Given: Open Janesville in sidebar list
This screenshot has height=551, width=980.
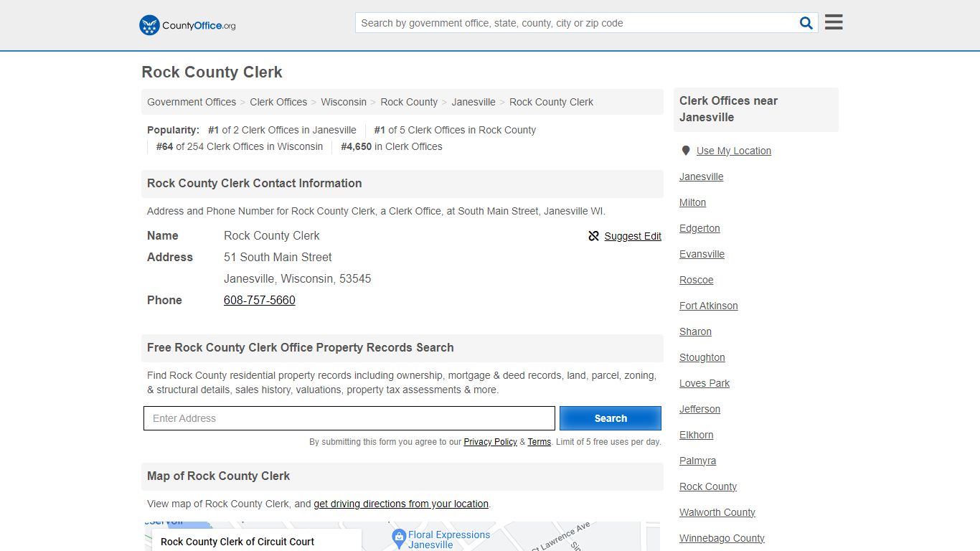Looking at the screenshot, I should 702,176.
